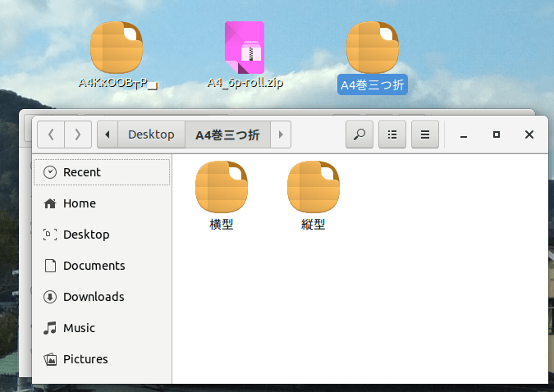Maximize the file manager window
554x392 pixels.
497,134
